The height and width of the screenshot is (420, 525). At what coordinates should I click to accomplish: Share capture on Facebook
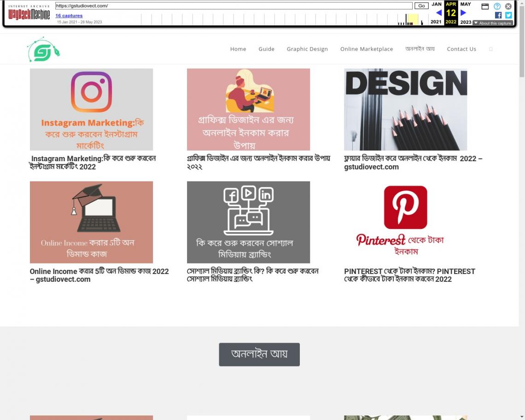tap(498, 15)
